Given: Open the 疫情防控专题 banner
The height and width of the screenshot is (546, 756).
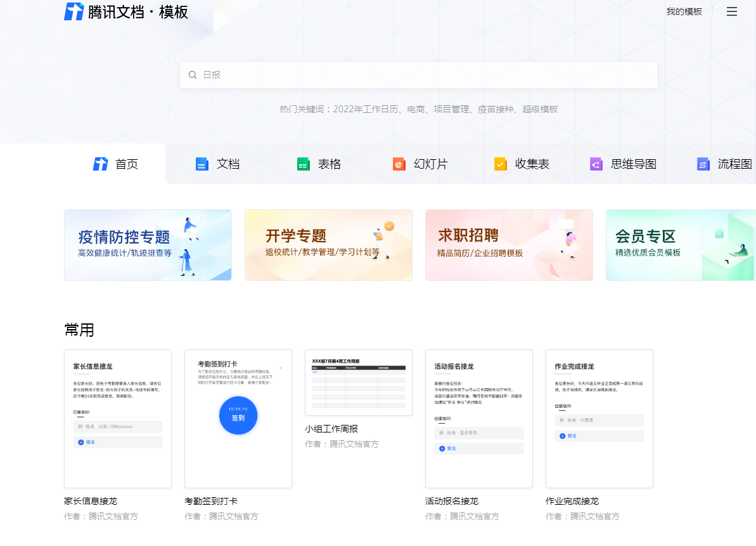Looking at the screenshot, I should 148,245.
